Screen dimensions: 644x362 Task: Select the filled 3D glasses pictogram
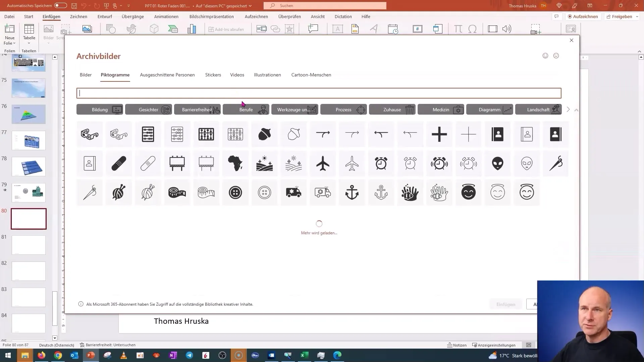(x=90, y=134)
